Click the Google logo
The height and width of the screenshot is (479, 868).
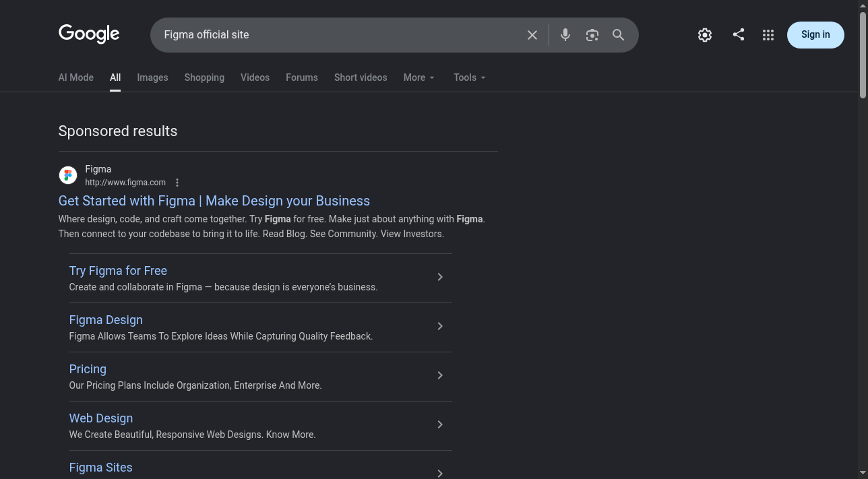tap(89, 34)
